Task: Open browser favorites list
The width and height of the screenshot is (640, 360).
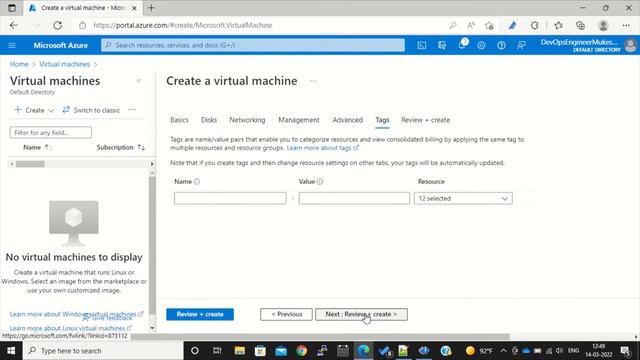Action: click(559, 25)
